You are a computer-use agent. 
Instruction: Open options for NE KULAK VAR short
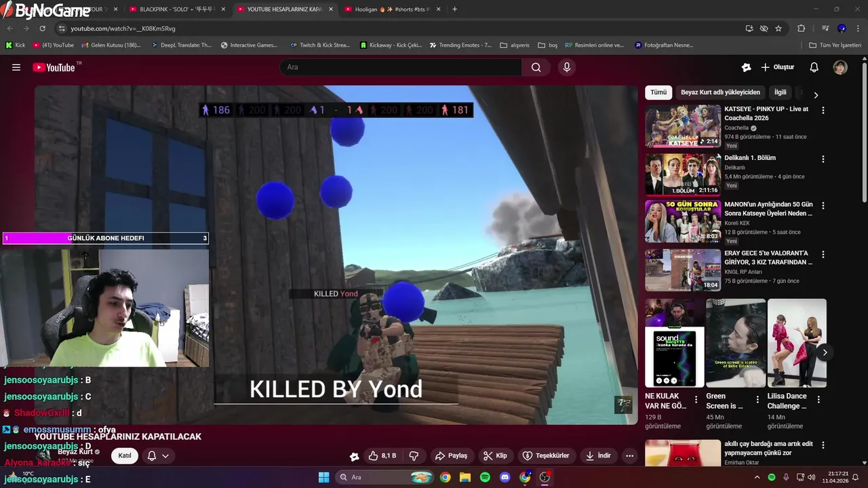pyautogui.click(x=696, y=400)
